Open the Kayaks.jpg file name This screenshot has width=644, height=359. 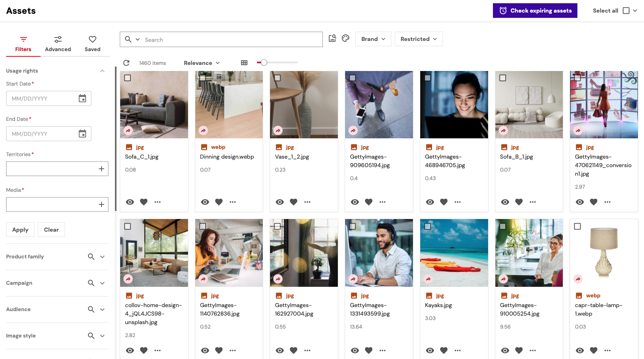pyautogui.click(x=438, y=305)
